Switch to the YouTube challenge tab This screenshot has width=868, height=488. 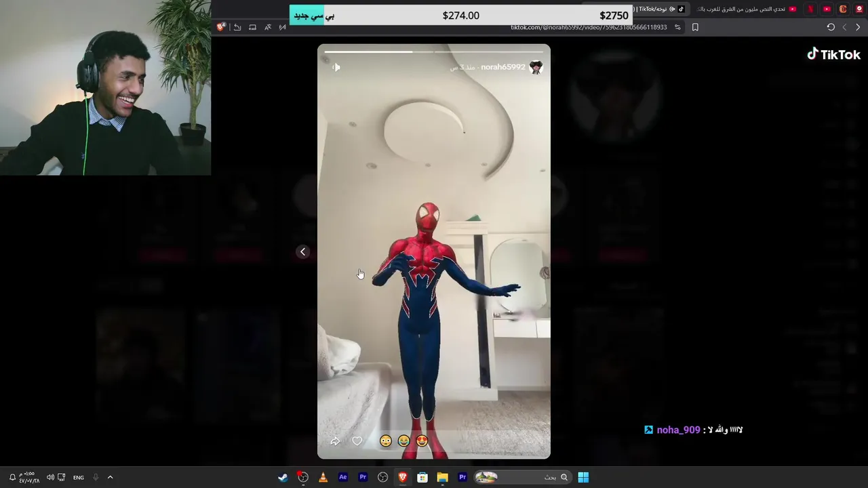tap(746, 9)
